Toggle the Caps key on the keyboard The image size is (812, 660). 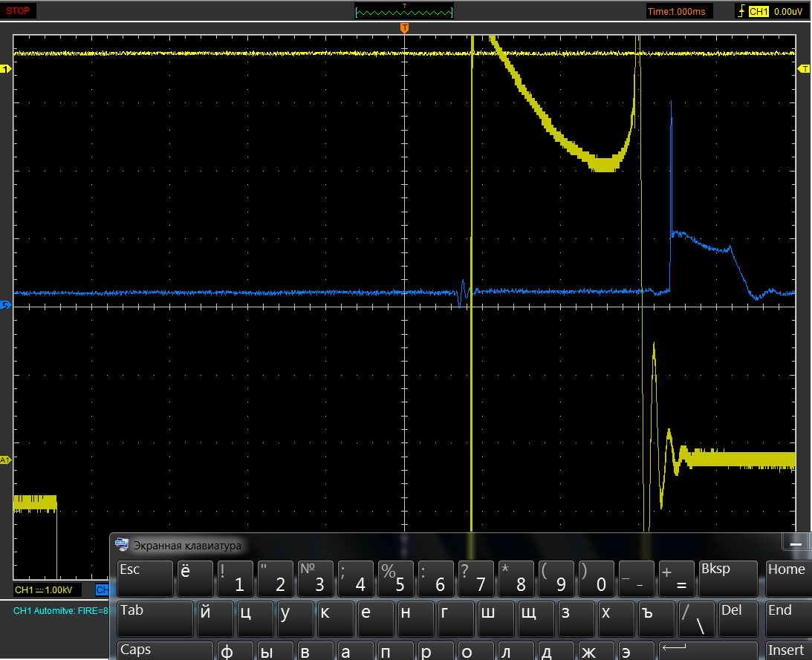coord(165,650)
